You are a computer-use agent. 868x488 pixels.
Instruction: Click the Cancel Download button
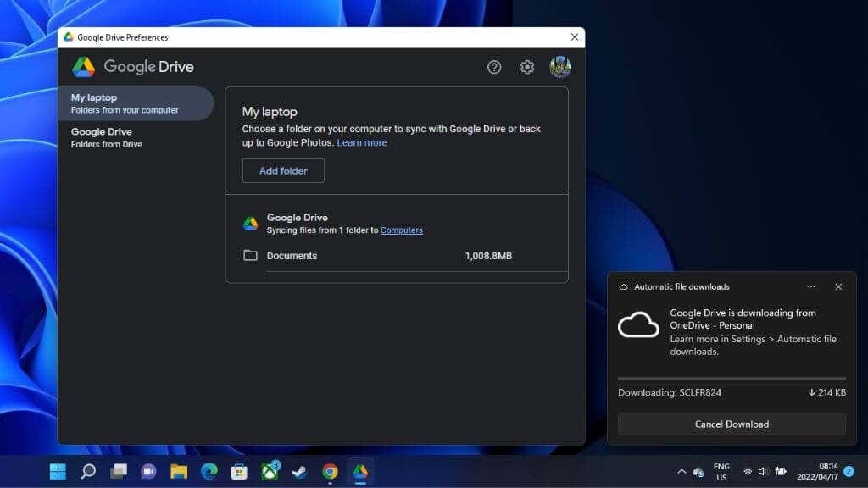pyautogui.click(x=732, y=424)
